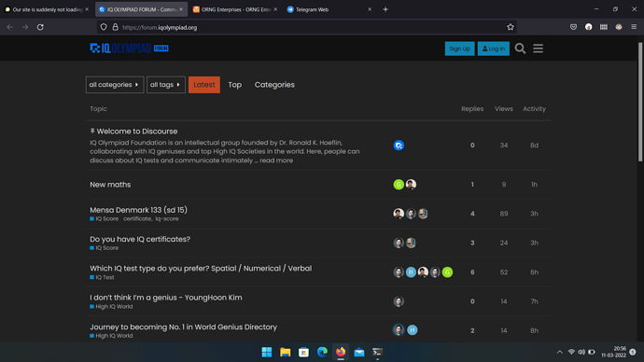The height and width of the screenshot is (362, 644).
Task: Open Microsoft Store from taskbar
Action: pyautogui.click(x=303, y=352)
